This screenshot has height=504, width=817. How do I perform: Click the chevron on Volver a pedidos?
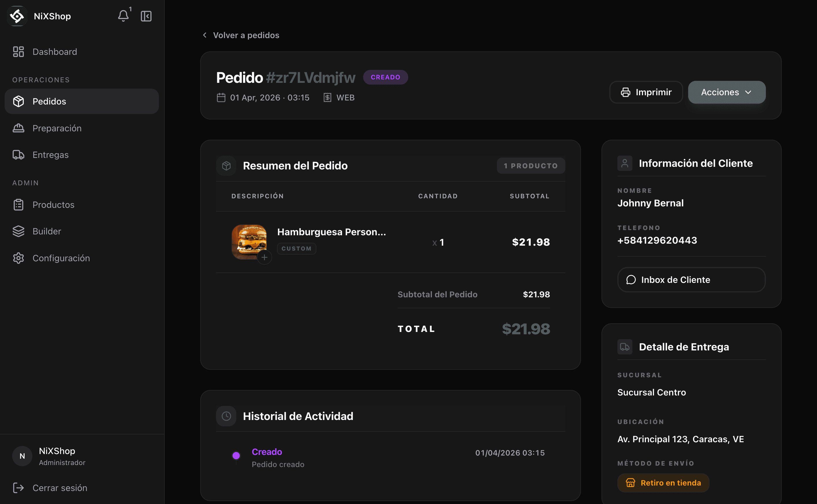205,35
